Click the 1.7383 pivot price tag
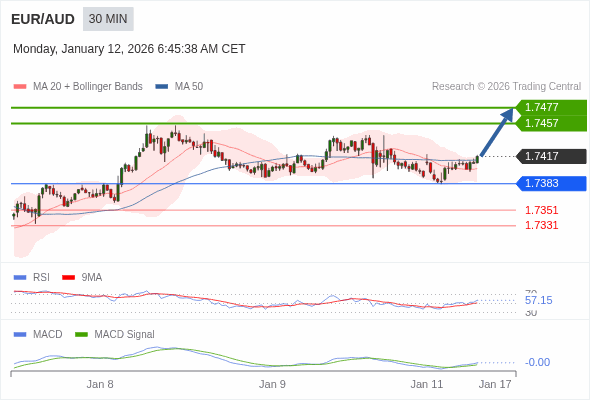The height and width of the screenshot is (400, 590). tap(551, 184)
